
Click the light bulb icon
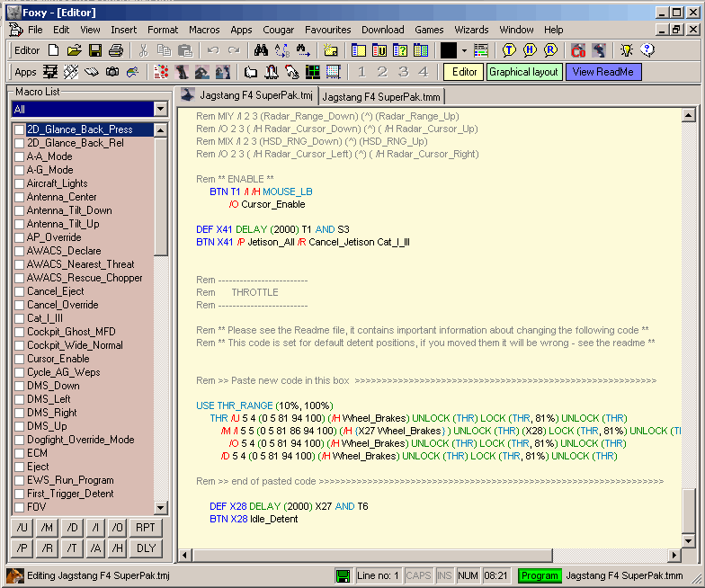pos(626,50)
